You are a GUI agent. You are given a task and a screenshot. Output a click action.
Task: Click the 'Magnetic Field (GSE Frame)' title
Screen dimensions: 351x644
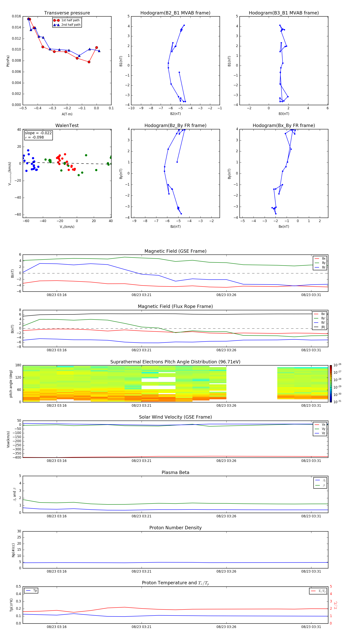(x=175, y=251)
